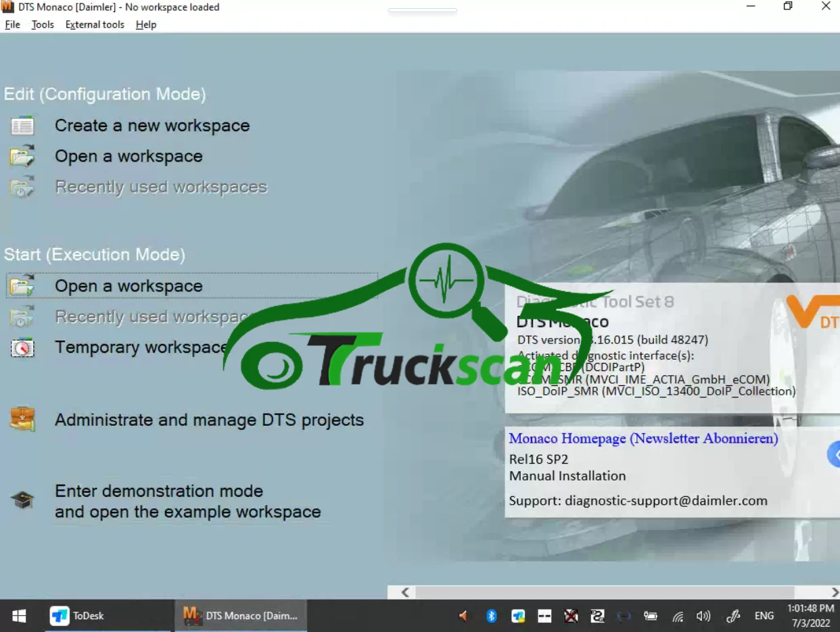The width and height of the screenshot is (840, 632).
Task: Open the Tools menu
Action: pyautogui.click(x=43, y=24)
